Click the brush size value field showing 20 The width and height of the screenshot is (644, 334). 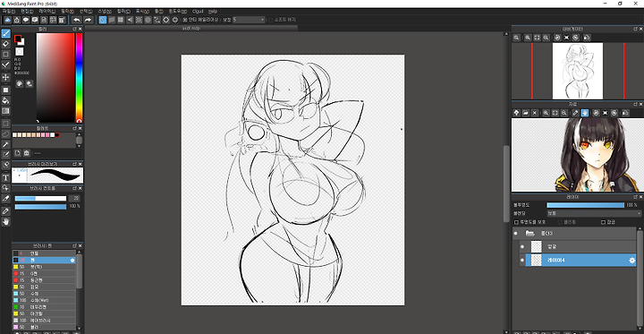pyautogui.click(x=75, y=198)
